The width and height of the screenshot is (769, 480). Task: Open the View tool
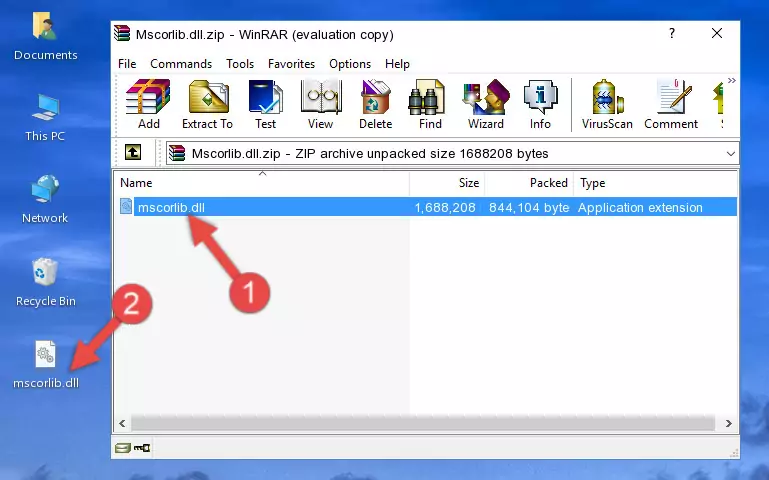coord(321,104)
